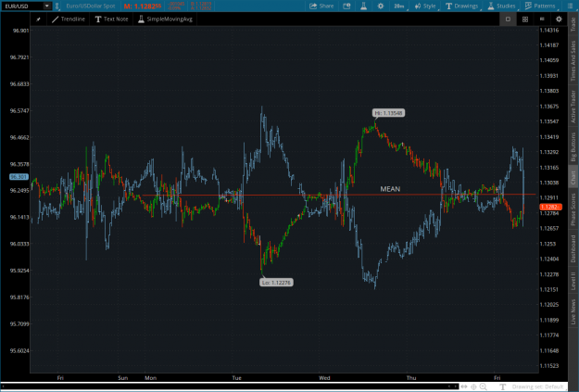The width and height of the screenshot is (579, 392).
Task: Open the Dashboard sidebar tab
Action: pyautogui.click(x=573, y=248)
